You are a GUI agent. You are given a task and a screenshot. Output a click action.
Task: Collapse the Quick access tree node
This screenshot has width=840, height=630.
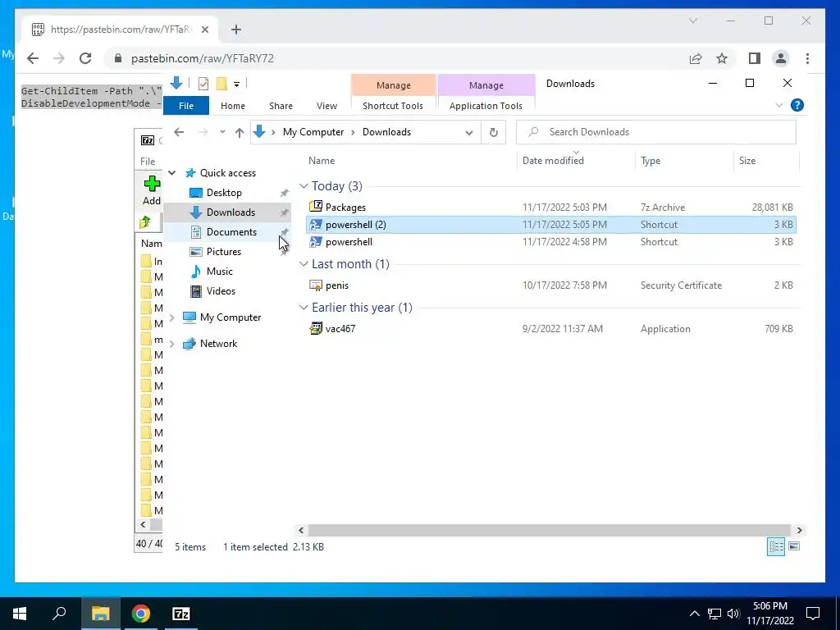pyautogui.click(x=172, y=172)
